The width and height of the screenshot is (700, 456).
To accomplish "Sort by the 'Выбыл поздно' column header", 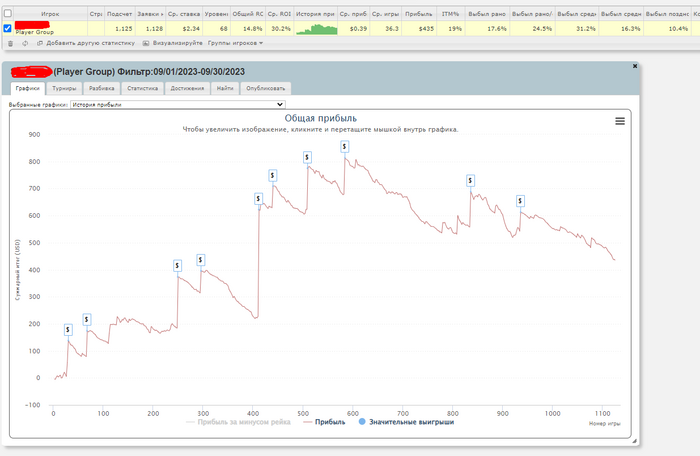I will coord(667,14).
